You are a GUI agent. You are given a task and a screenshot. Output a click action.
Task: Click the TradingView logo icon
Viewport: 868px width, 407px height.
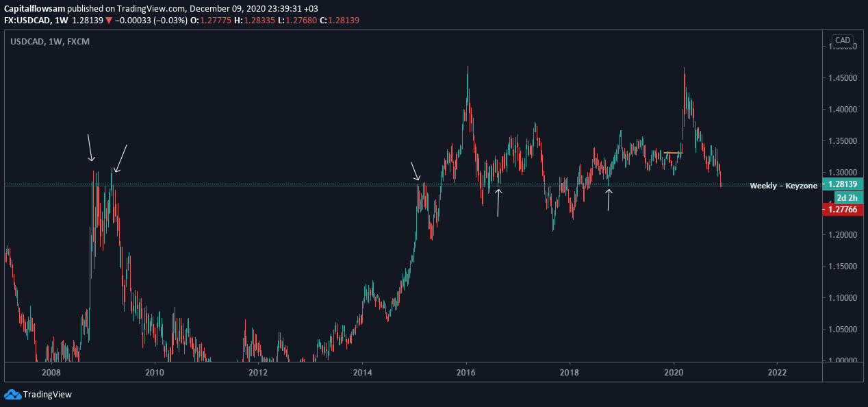tap(12, 395)
